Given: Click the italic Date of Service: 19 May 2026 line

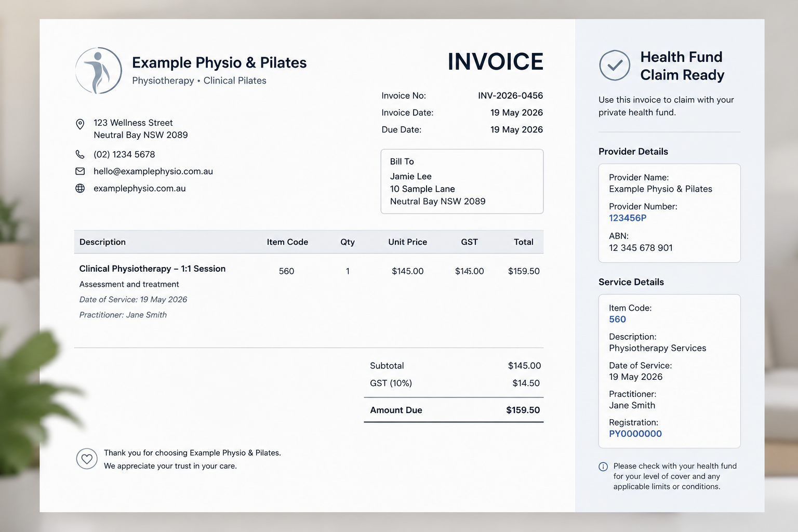Looking at the screenshot, I should [x=133, y=300].
